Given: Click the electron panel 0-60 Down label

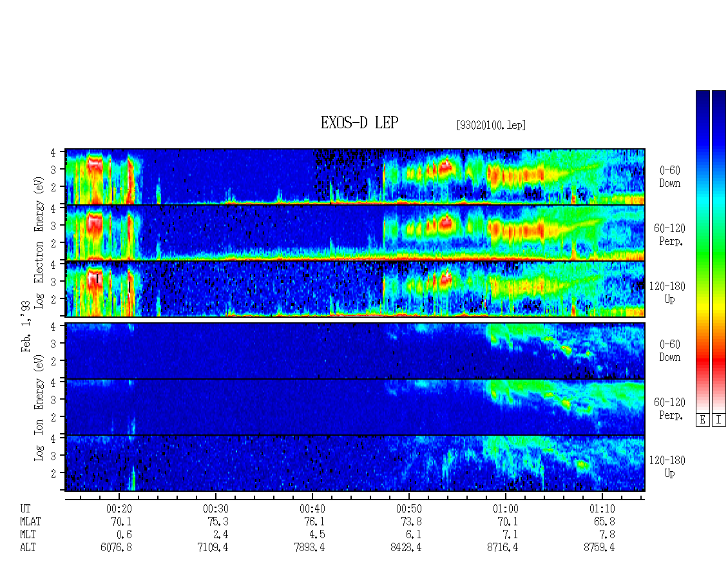Looking at the screenshot, I should (669, 177).
